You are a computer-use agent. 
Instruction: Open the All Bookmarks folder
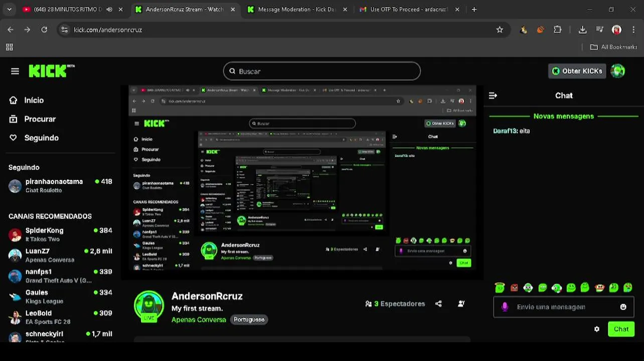pyautogui.click(x=613, y=47)
